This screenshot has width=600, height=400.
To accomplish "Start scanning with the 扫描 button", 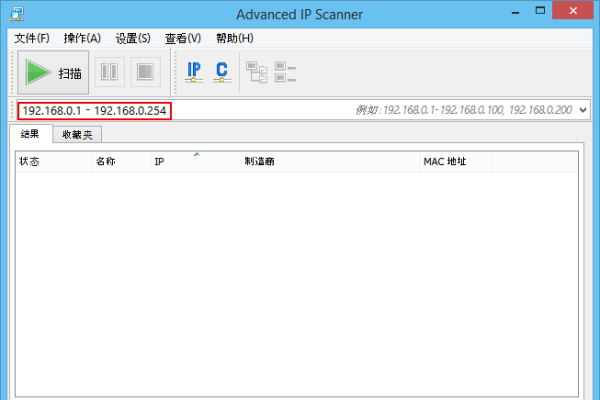I will tap(53, 72).
